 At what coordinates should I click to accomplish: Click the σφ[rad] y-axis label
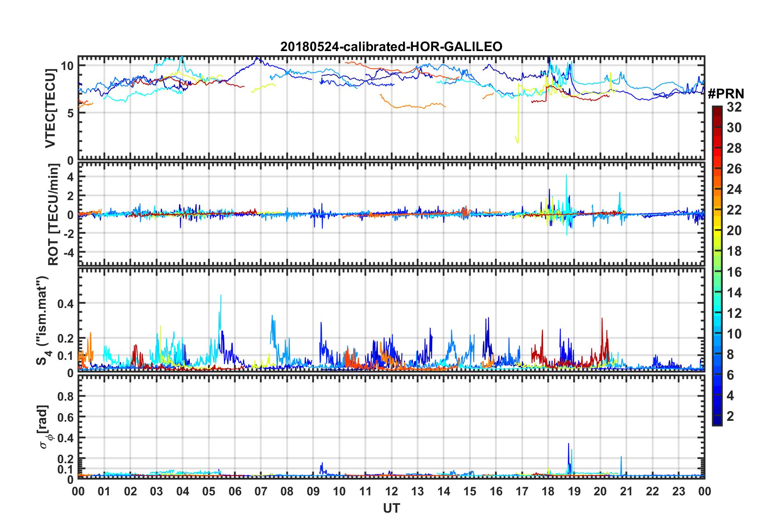44,427
